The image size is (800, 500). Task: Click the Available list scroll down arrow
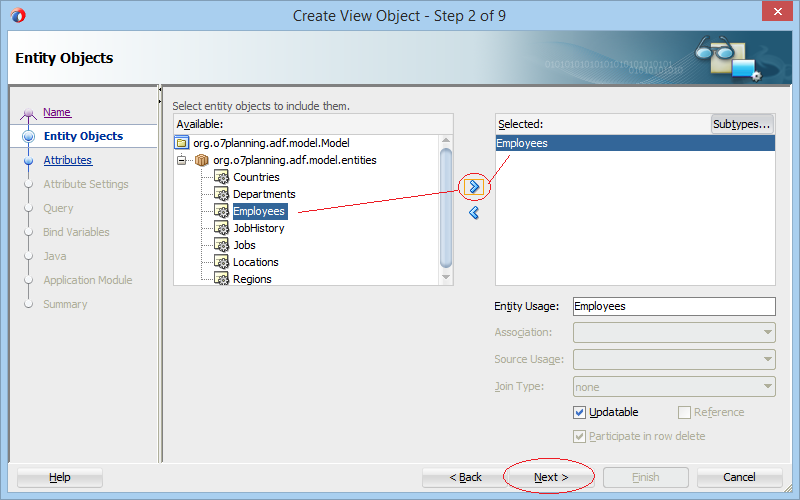pos(446,277)
